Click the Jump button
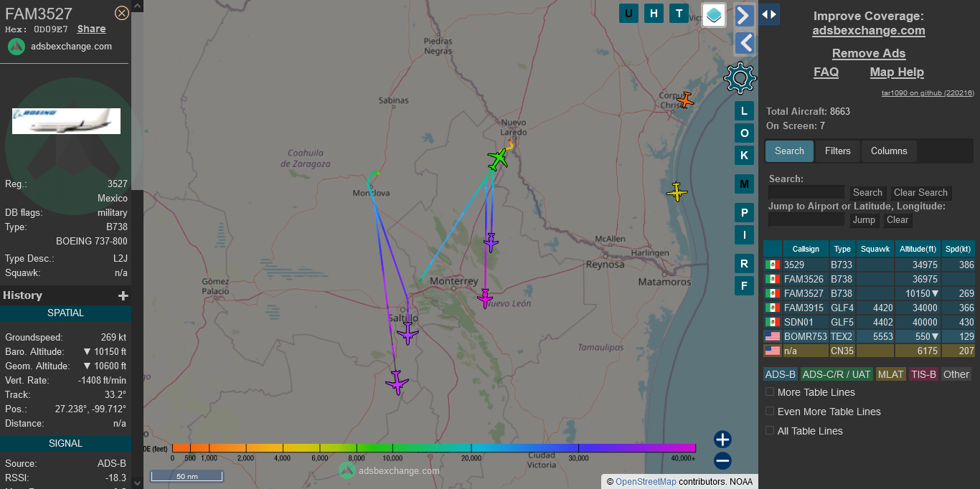The width and height of the screenshot is (980, 489). pos(864,220)
